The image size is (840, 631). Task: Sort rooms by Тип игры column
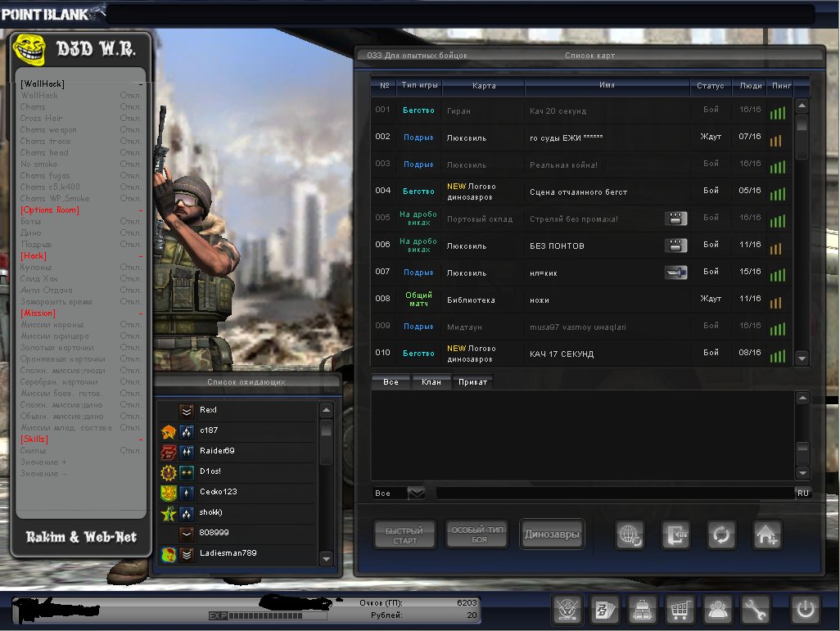pyautogui.click(x=419, y=85)
